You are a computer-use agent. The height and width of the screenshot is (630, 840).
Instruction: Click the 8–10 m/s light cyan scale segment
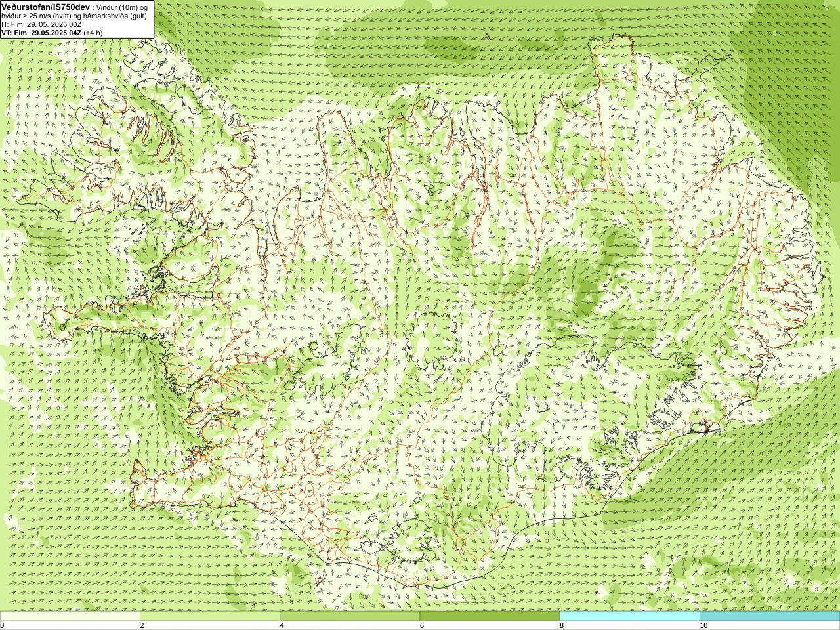(629, 616)
